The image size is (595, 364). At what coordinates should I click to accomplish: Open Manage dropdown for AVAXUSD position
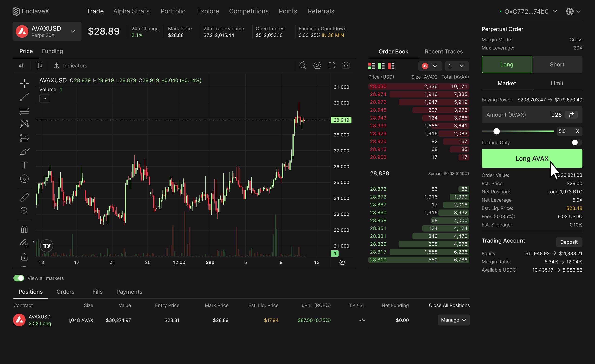click(454, 320)
